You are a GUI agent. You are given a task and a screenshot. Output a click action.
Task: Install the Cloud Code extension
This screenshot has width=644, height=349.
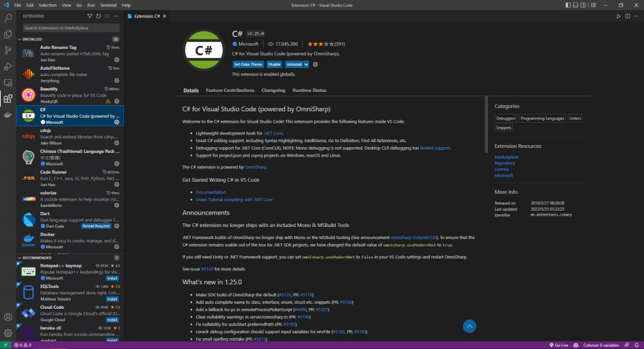pyautogui.click(x=112, y=320)
